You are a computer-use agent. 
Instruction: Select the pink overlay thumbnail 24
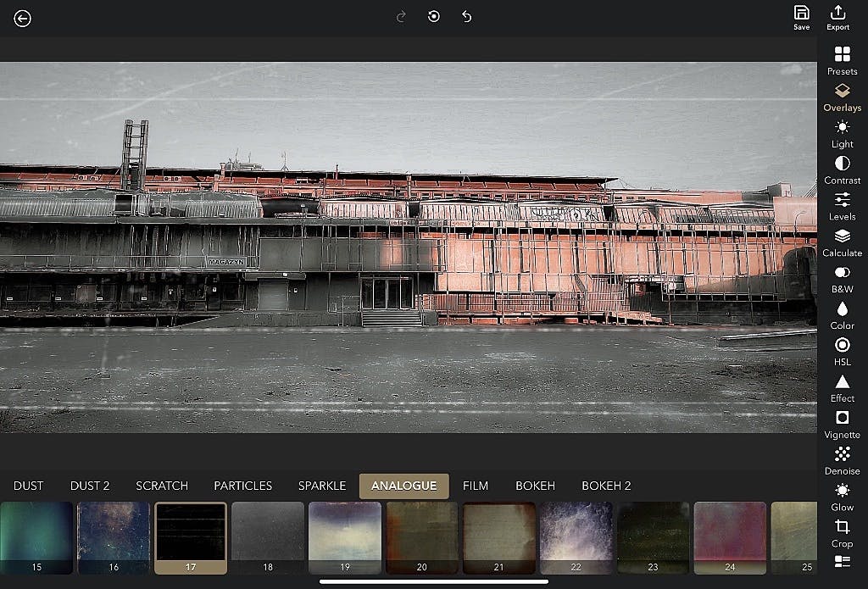coord(730,537)
